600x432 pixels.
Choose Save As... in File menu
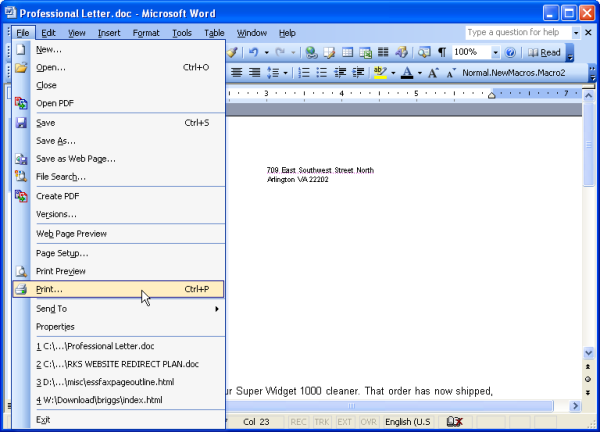click(118, 141)
